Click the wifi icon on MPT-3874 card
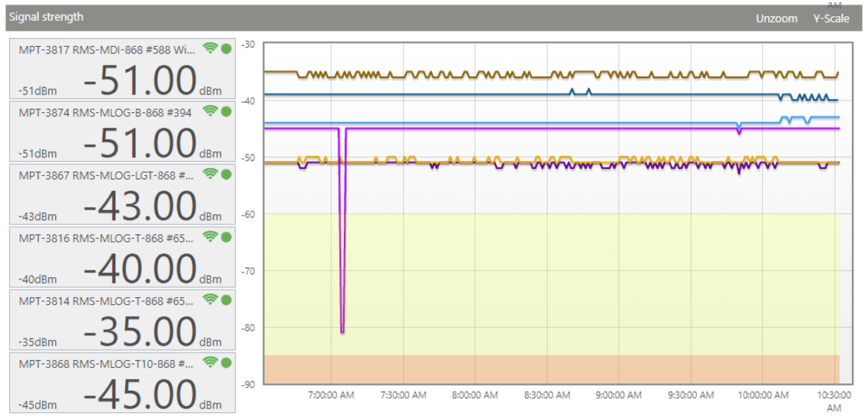This screenshot has width=868, height=420. click(x=210, y=111)
